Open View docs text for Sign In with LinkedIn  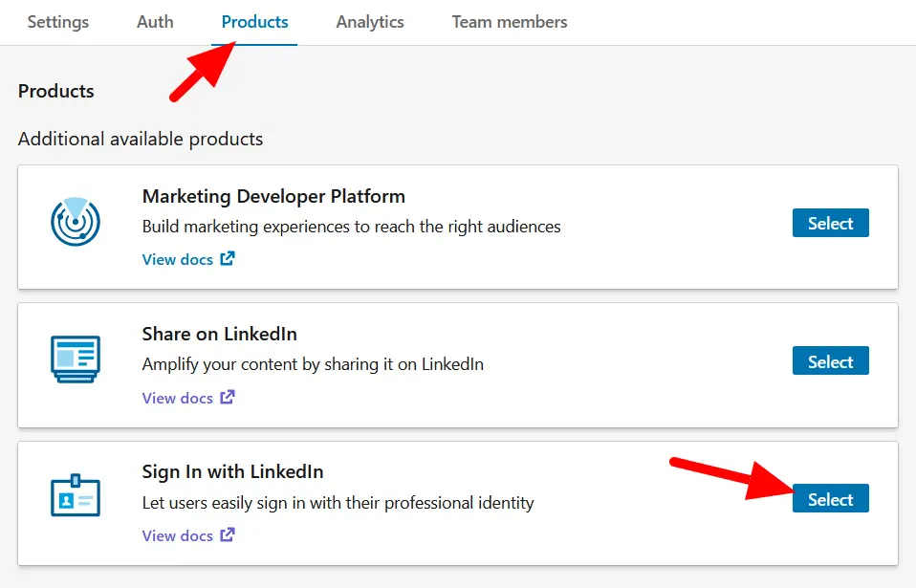(178, 535)
